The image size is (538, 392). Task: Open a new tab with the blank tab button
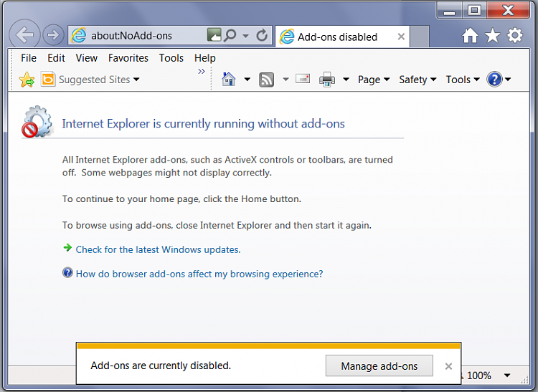click(420, 37)
